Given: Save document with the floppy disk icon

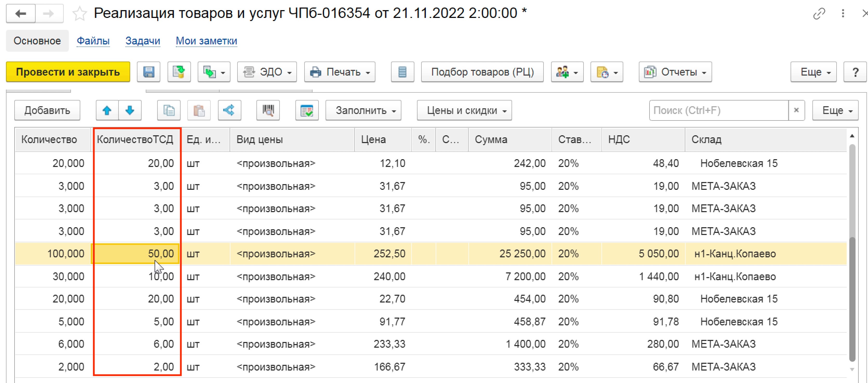Looking at the screenshot, I should [x=149, y=72].
